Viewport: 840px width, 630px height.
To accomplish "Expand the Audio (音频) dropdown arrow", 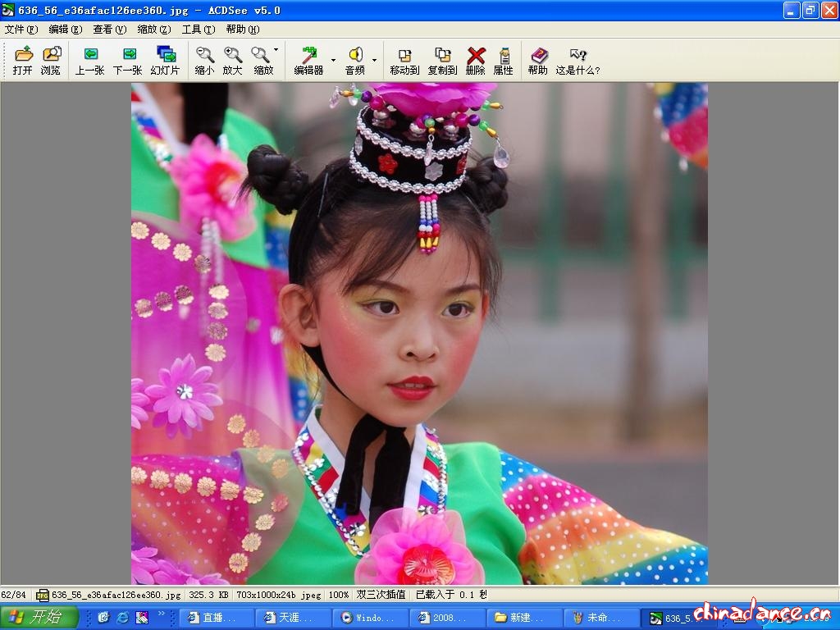I will (x=374, y=60).
